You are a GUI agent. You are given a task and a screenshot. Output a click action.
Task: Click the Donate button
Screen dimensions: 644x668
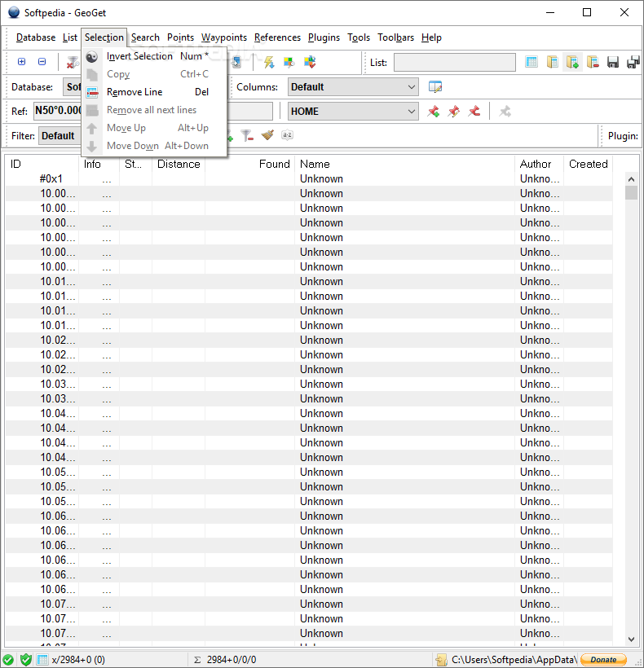603,660
